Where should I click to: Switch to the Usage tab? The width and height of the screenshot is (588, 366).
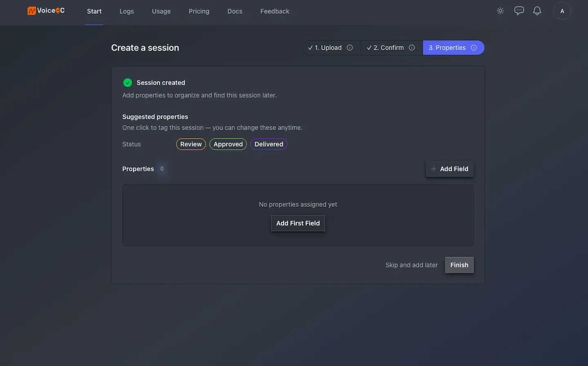pos(161,11)
